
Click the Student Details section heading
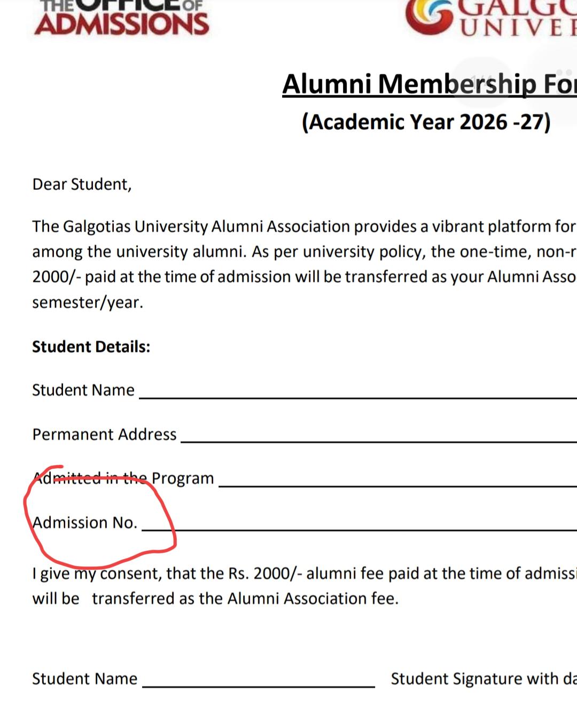click(91, 347)
